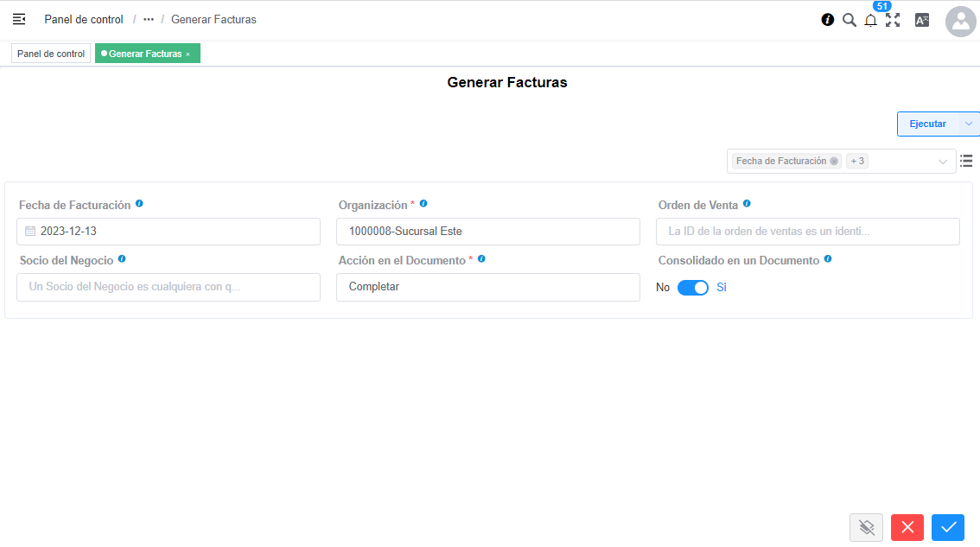Screen dimensions: 980x547
Task: Toggle fullscreen mode icon
Action: tap(893, 20)
